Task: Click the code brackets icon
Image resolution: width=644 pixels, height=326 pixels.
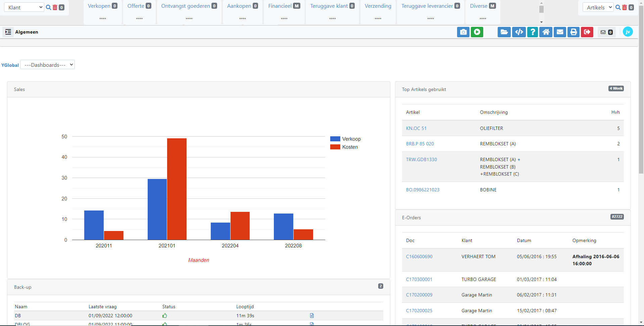Action: coord(519,32)
